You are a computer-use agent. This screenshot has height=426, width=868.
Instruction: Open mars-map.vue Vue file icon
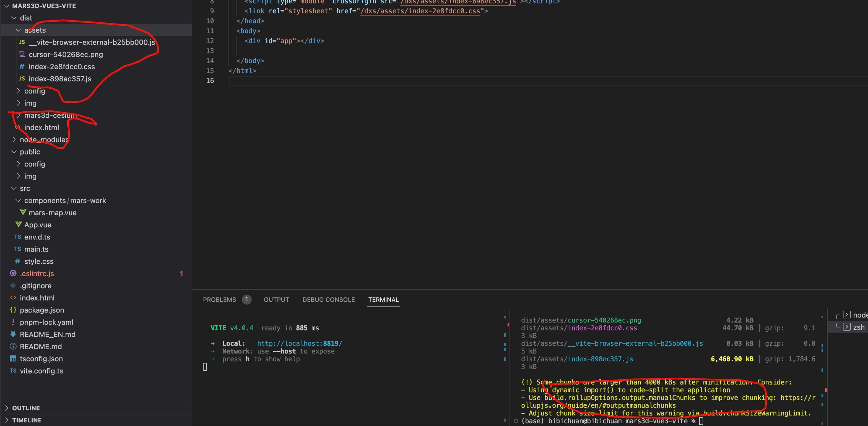click(23, 212)
